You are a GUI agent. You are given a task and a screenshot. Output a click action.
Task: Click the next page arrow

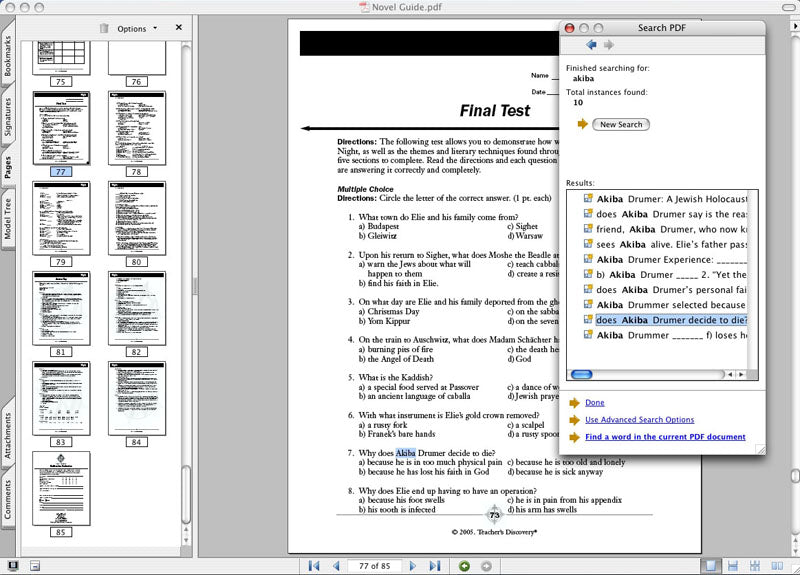[413, 566]
